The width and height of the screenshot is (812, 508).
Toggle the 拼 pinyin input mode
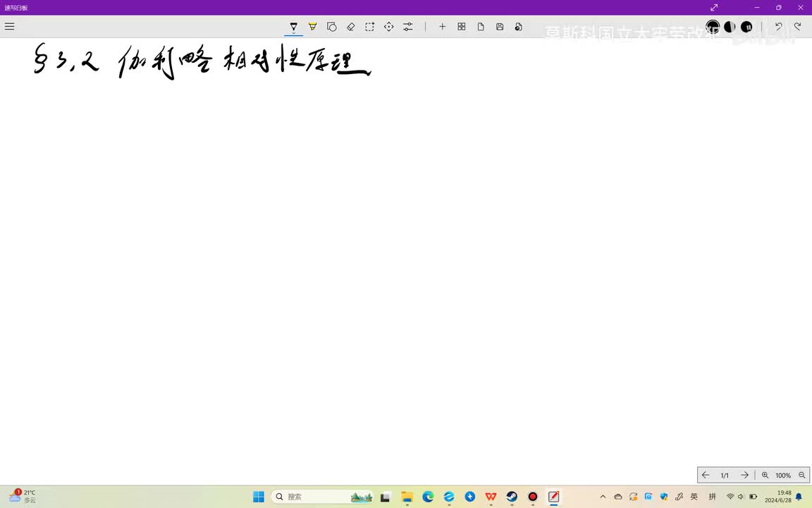pos(712,497)
